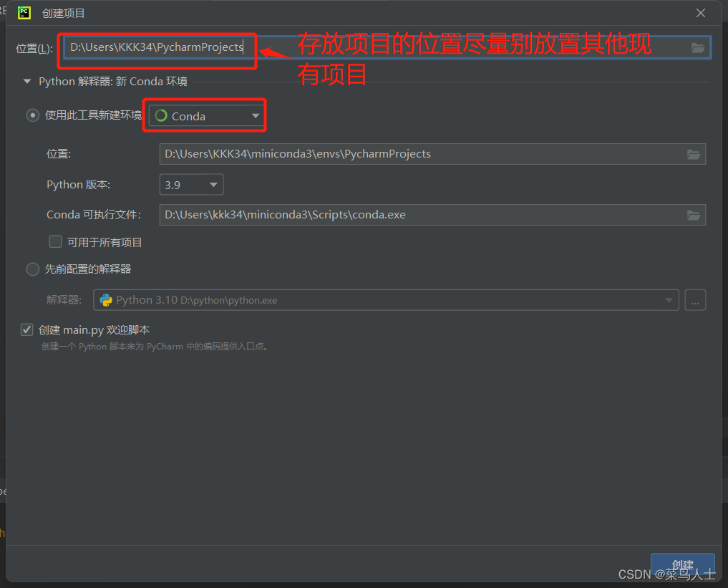728x588 pixels.
Task: Disable the 创建 main.py 欢迎脚本 checkbox
Action: pyautogui.click(x=26, y=329)
